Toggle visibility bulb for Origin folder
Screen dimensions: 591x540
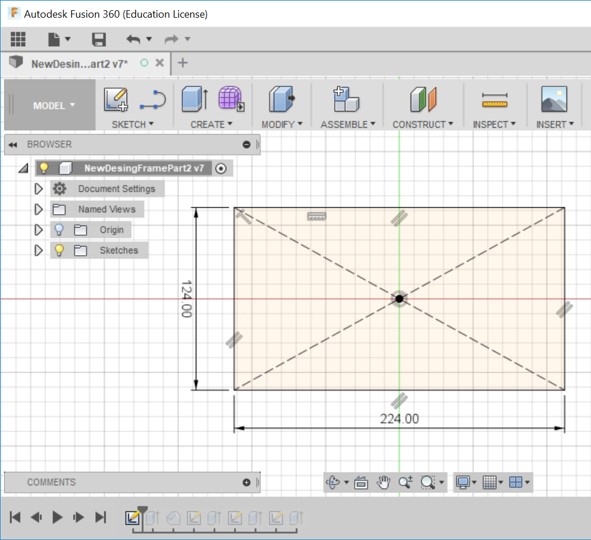pyautogui.click(x=59, y=229)
